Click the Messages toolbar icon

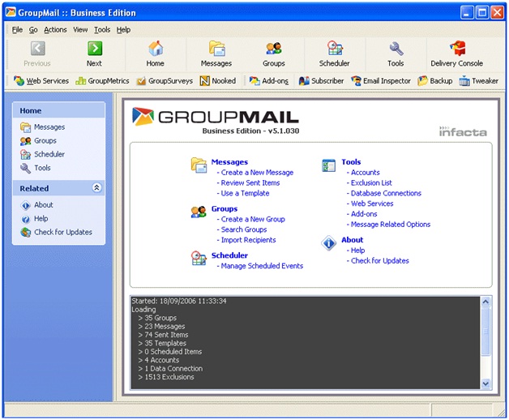(216, 54)
